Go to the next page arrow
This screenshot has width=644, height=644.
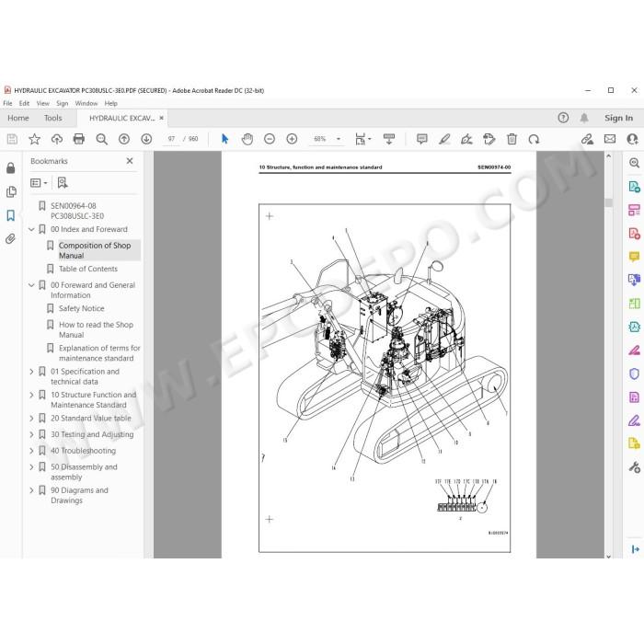(146, 139)
